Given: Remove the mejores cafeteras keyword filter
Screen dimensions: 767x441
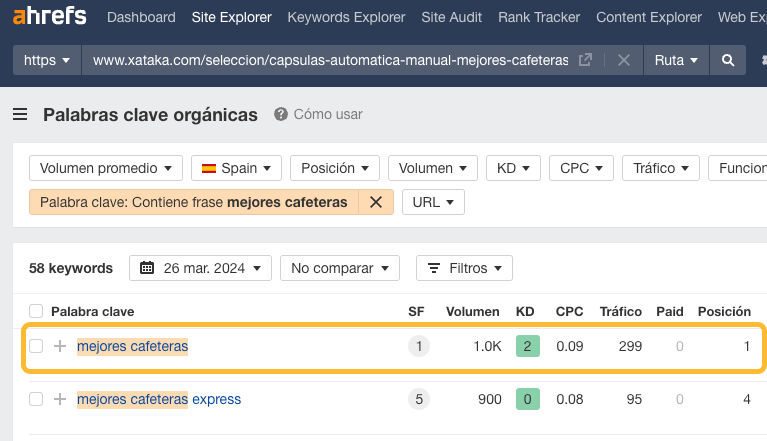Looking at the screenshot, I should (376, 202).
